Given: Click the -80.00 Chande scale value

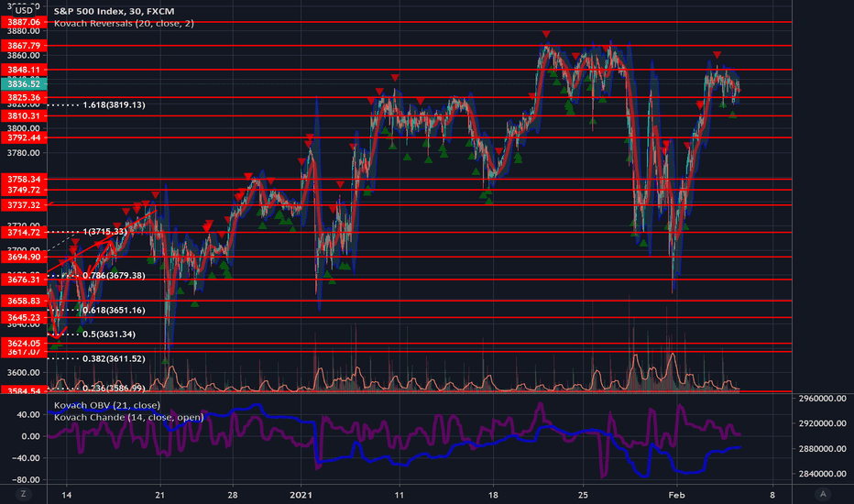Looking at the screenshot, I should coord(27,479).
